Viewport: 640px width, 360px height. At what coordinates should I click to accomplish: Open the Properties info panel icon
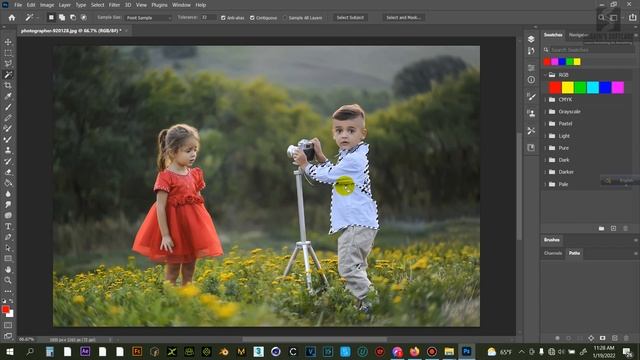(x=531, y=80)
